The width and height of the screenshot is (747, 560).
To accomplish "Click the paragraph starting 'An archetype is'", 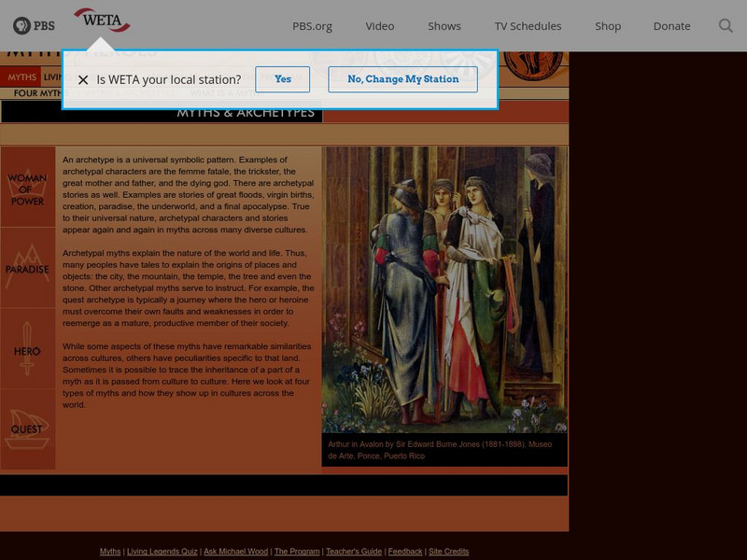I will click(189, 195).
